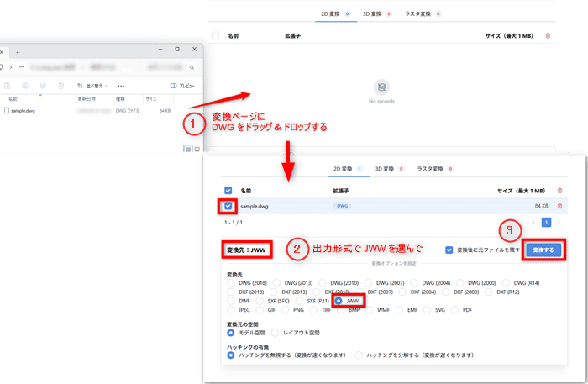Screen dimensions: 588x384
Task: Click the Share icon in Explorer toolbar
Action: click(43, 86)
